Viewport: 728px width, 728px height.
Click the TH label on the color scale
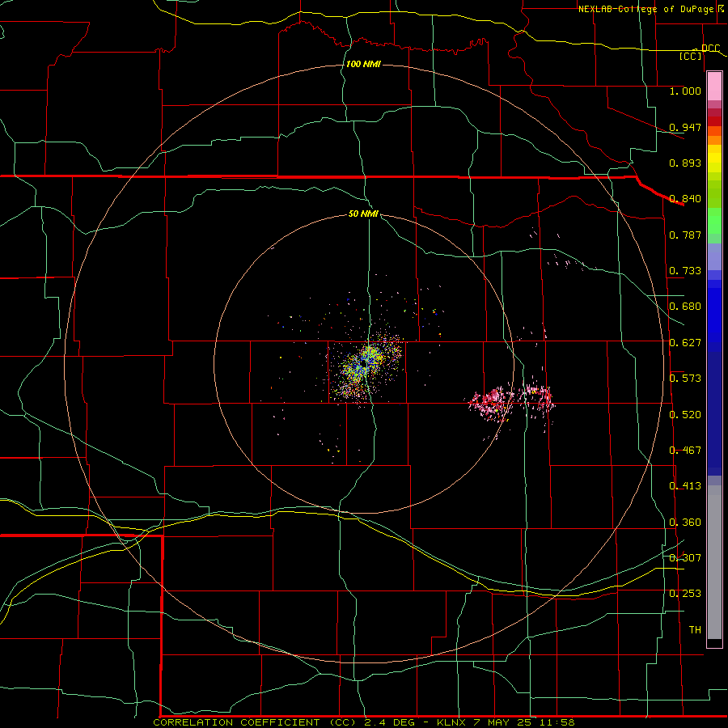point(695,630)
